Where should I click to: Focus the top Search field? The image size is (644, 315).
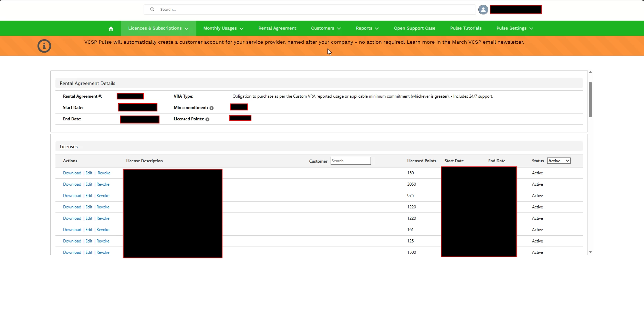310,10
